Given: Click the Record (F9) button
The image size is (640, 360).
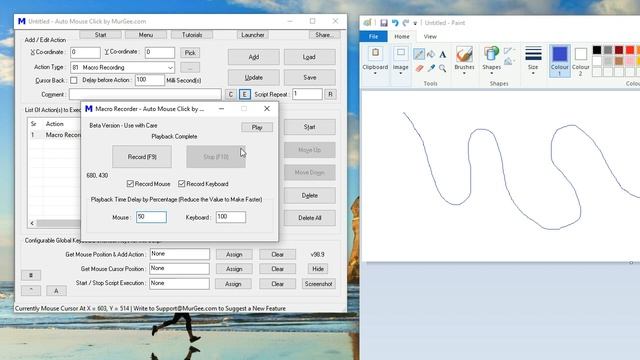Looking at the screenshot, I should coord(142,157).
